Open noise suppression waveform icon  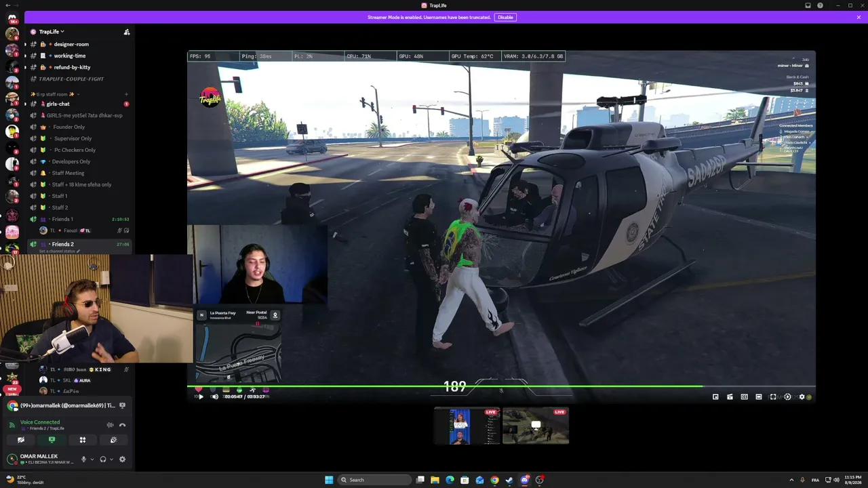(x=110, y=425)
